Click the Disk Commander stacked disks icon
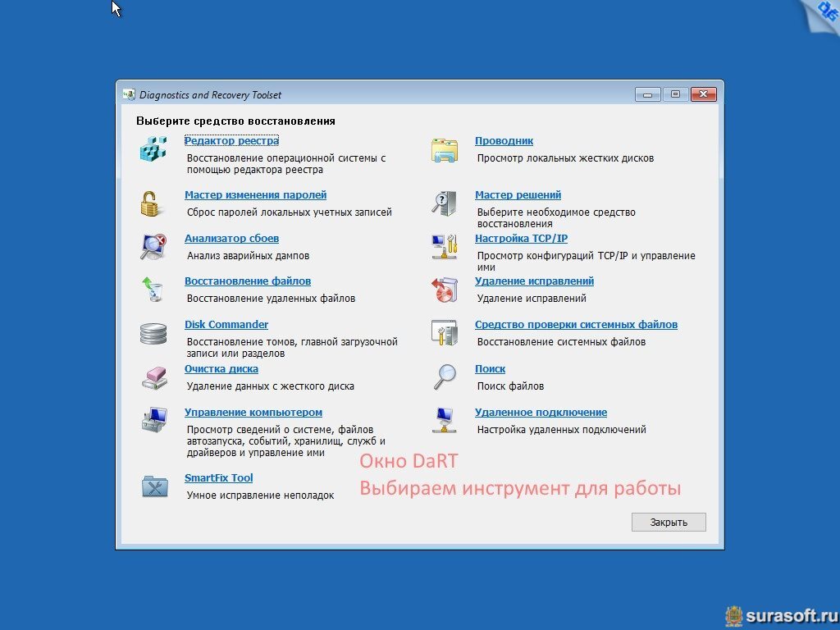 point(153,333)
